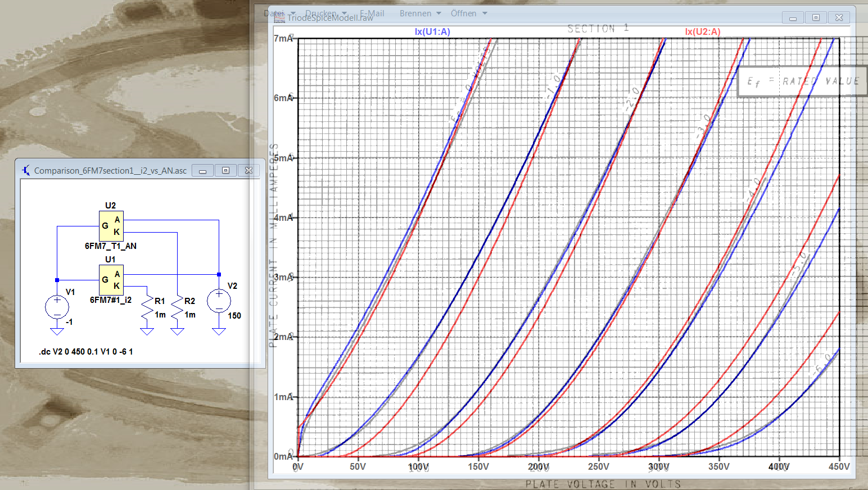The height and width of the screenshot is (490, 868).
Task: Click the 5mA y-axis label
Action: click(283, 158)
